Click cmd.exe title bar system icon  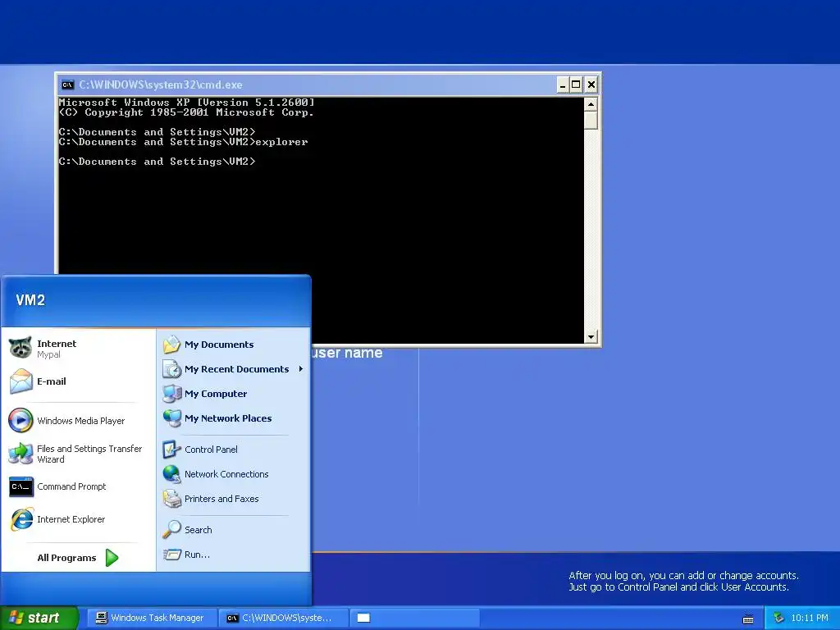(67, 84)
